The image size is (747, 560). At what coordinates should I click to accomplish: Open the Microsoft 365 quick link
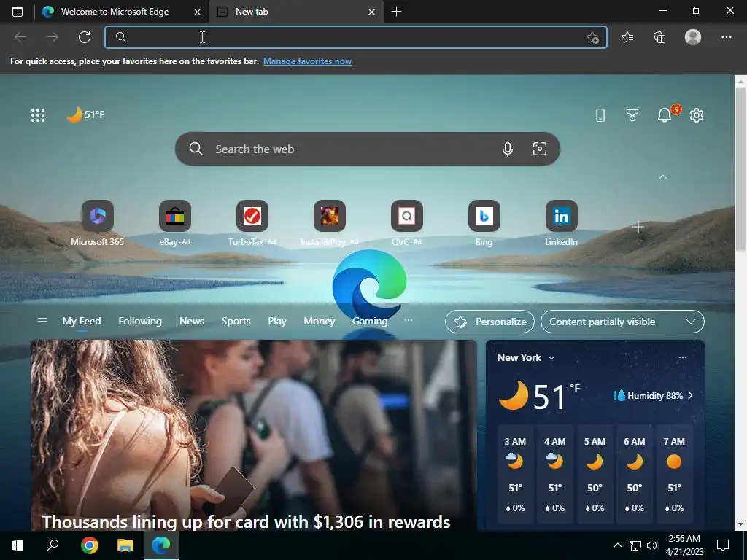point(97,223)
